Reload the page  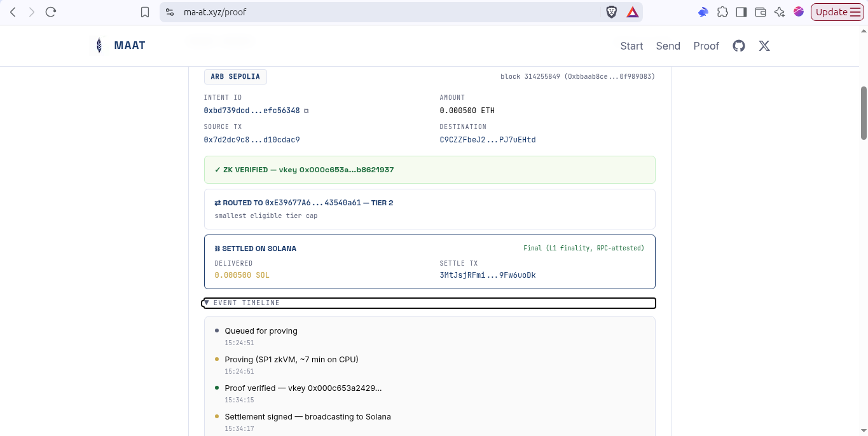tap(51, 12)
